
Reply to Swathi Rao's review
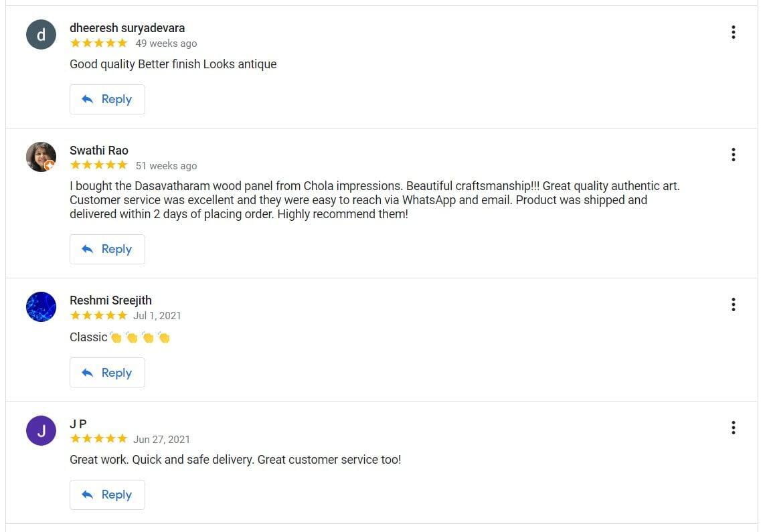(107, 249)
